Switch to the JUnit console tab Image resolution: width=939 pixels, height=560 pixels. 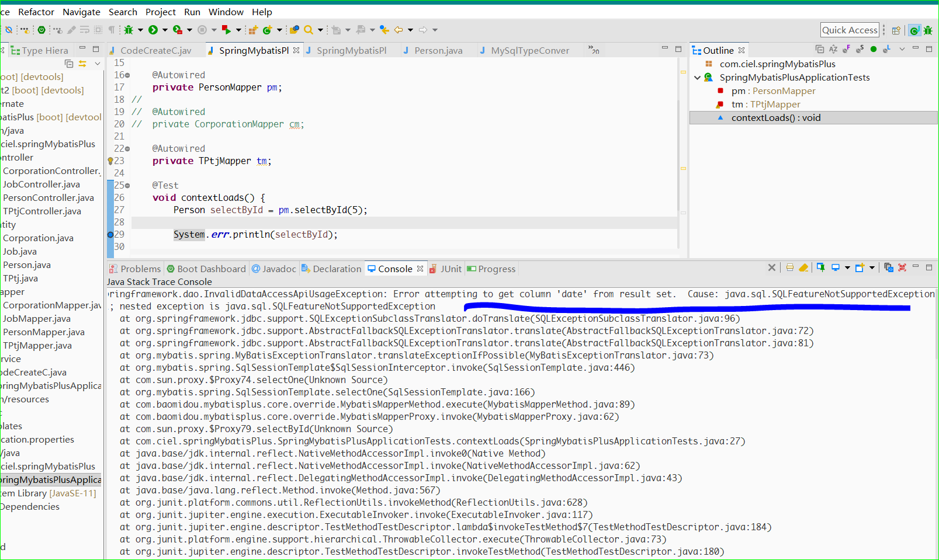coord(451,269)
